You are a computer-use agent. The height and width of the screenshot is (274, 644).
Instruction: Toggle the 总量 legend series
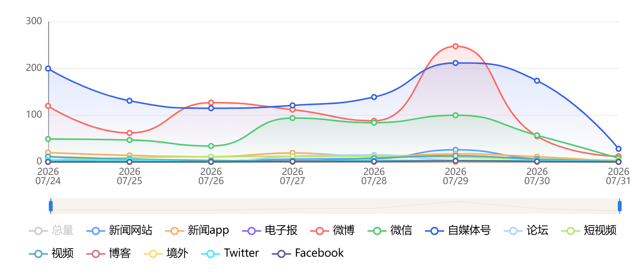pyautogui.click(x=51, y=230)
